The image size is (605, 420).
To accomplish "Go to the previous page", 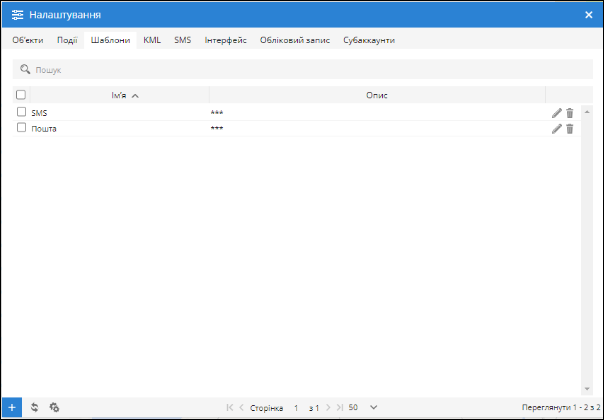I will [x=242, y=407].
